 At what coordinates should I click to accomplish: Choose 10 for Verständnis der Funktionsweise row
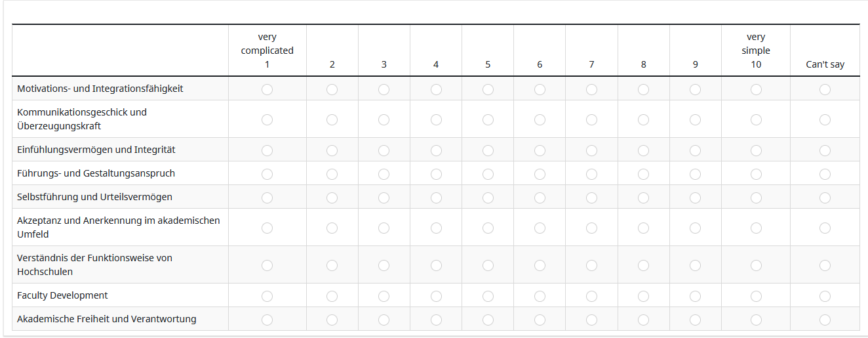[756, 265]
